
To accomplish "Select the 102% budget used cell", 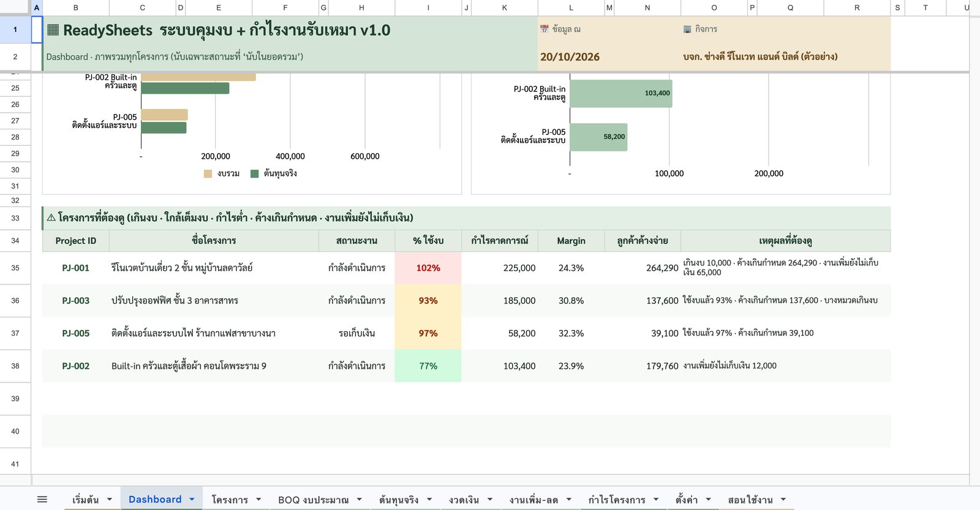I will 428,268.
